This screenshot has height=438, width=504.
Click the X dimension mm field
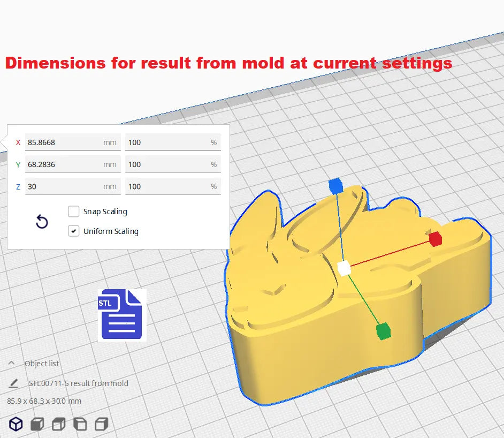pos(63,142)
